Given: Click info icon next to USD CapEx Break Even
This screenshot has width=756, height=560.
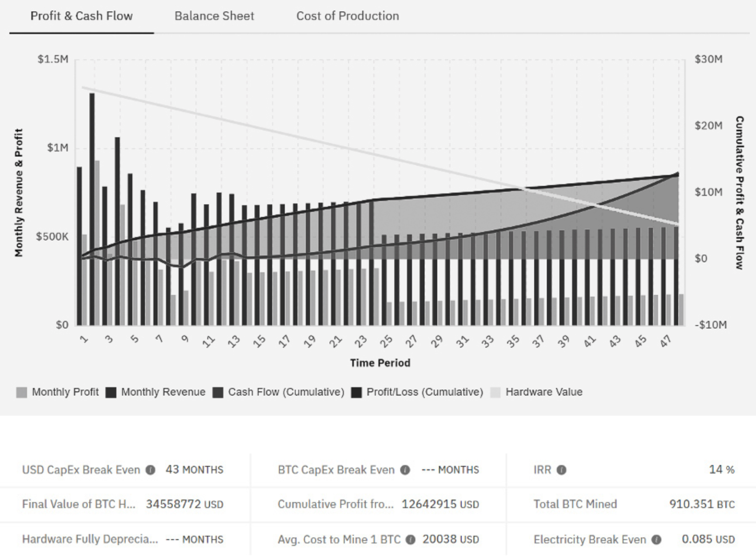Looking at the screenshot, I should tap(150, 470).
